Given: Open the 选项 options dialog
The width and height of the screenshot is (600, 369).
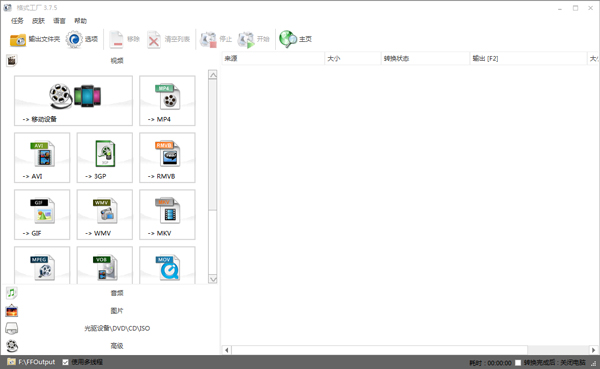Looking at the screenshot, I should click(x=82, y=39).
